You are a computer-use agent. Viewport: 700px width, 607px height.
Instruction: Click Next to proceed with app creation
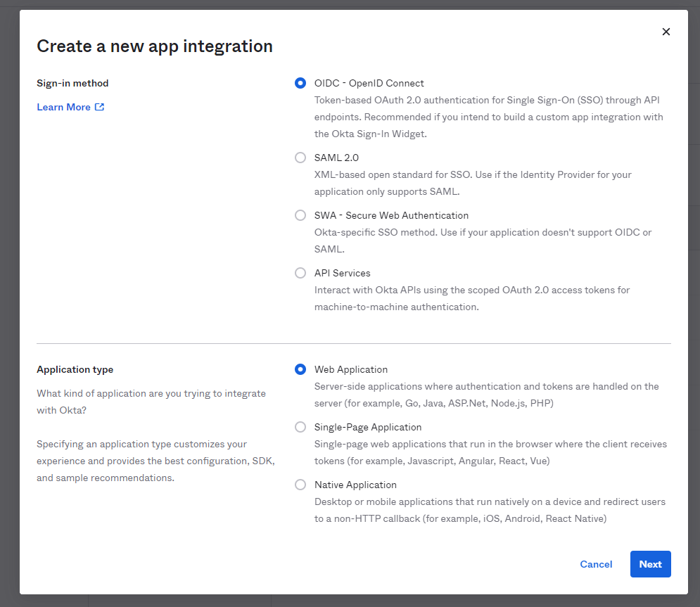tap(650, 564)
